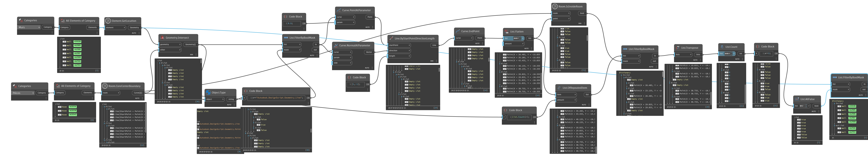Click the List.Transpose node icon

pyautogui.click(x=678, y=48)
